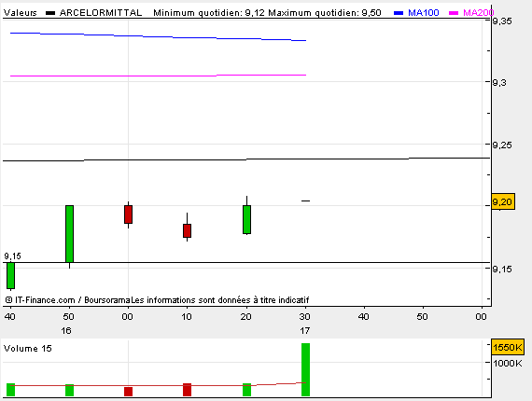The width and height of the screenshot is (532, 401).
Task: Click the black ARCELORMITTAL legend swatch
Action: 50,13
